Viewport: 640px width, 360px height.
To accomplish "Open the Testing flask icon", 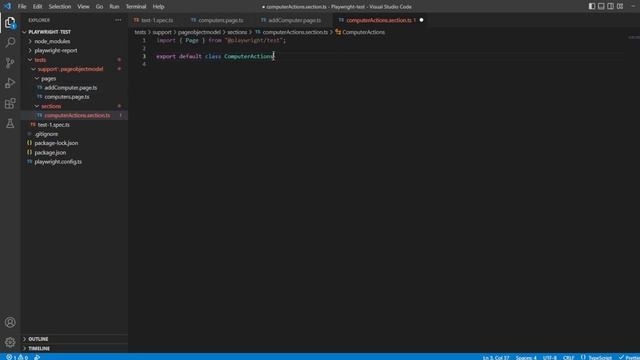I will tap(10, 124).
